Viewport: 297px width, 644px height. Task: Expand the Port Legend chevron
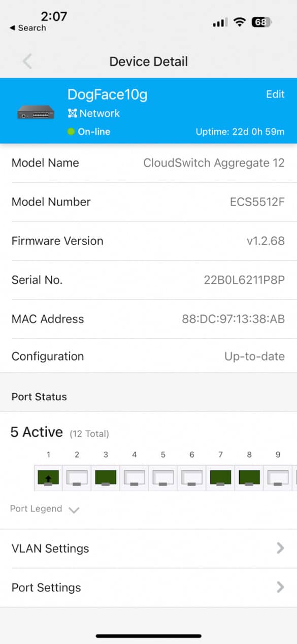pos(74,510)
